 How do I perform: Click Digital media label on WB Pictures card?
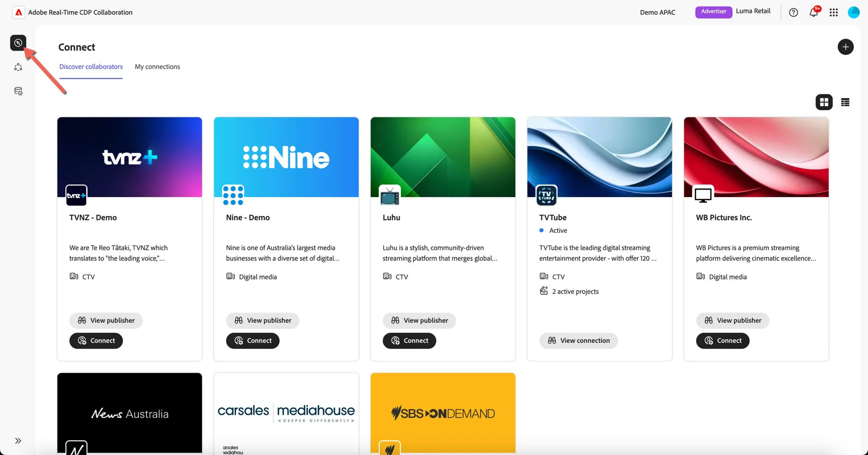click(x=728, y=277)
